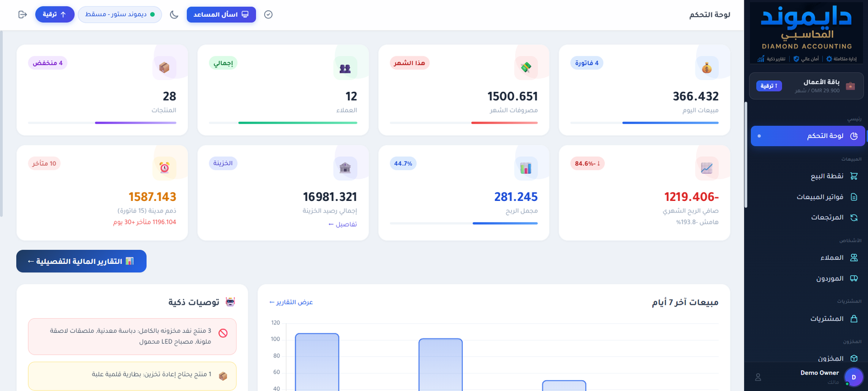Click the logout icon in the top bar
Viewport: 868px width, 391px height.
[x=22, y=15]
